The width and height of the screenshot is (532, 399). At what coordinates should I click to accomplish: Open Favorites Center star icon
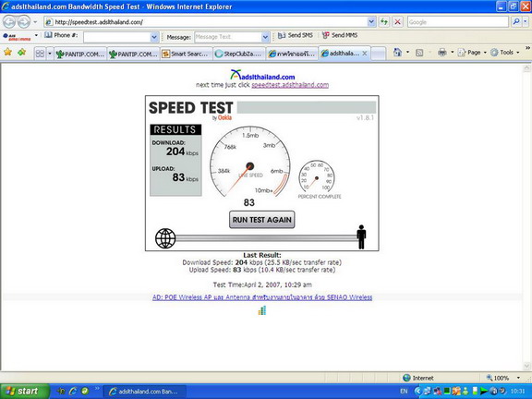point(7,52)
